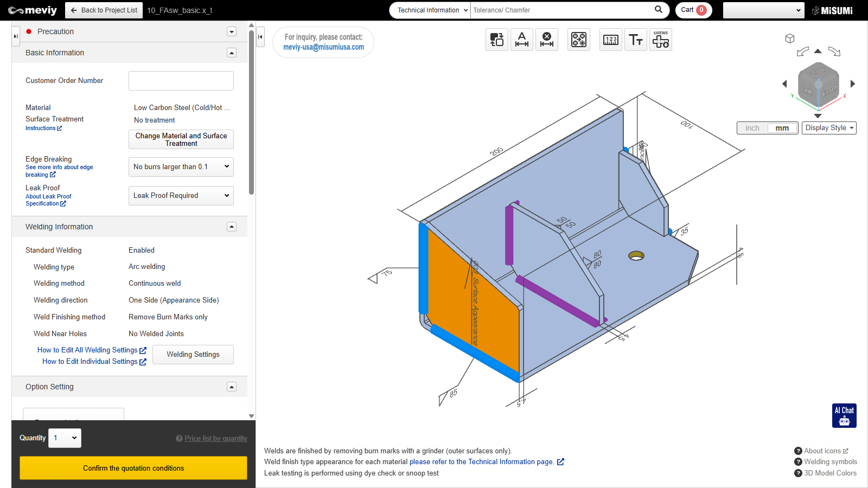Select mm as the unit
The width and height of the screenshot is (868, 488).
782,128
